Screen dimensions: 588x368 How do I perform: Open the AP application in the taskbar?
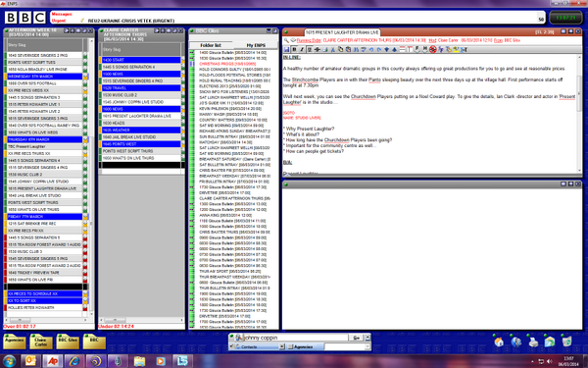click(x=53, y=361)
